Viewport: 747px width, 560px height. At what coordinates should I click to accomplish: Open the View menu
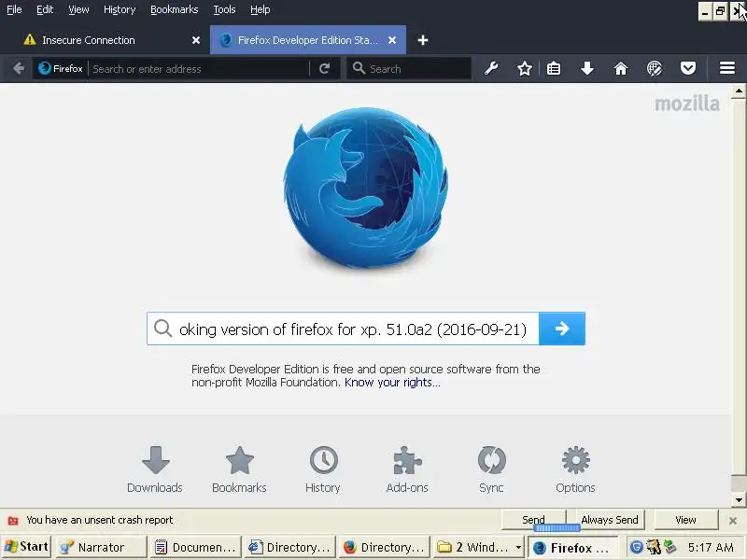pyautogui.click(x=78, y=9)
